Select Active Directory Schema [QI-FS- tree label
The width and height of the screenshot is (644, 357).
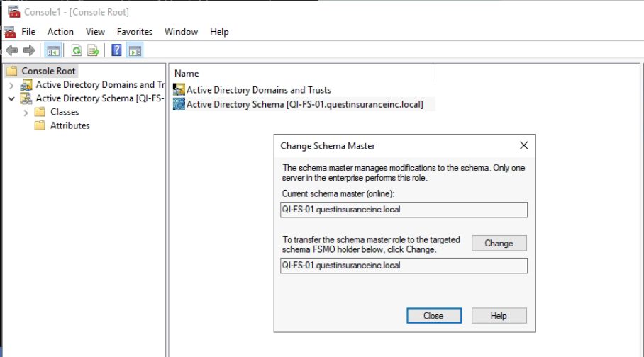[100, 98]
